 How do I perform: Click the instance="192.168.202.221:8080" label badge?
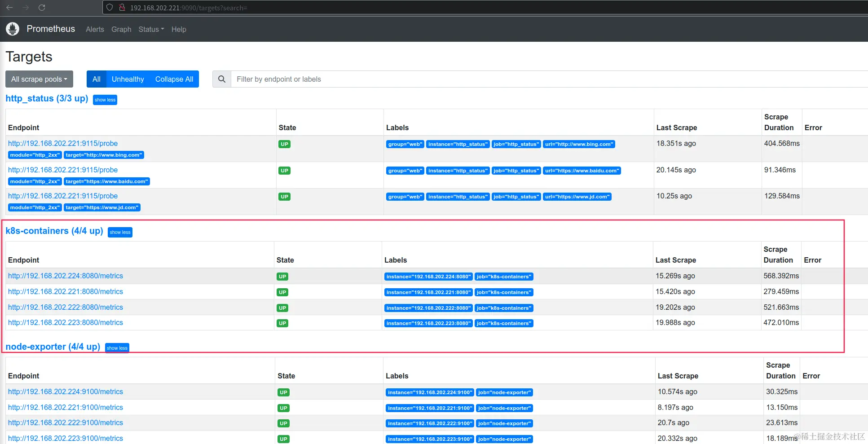[428, 292]
